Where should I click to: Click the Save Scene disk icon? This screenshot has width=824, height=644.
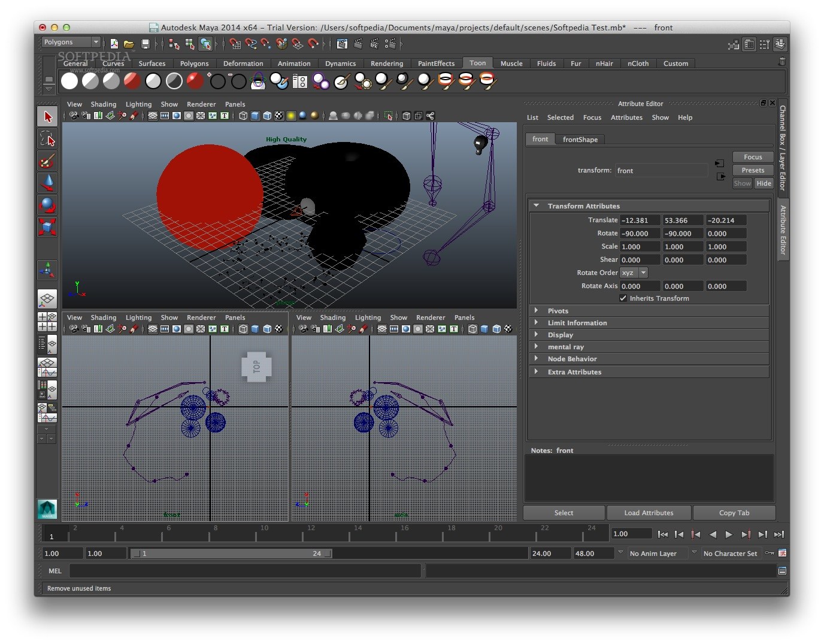145,44
